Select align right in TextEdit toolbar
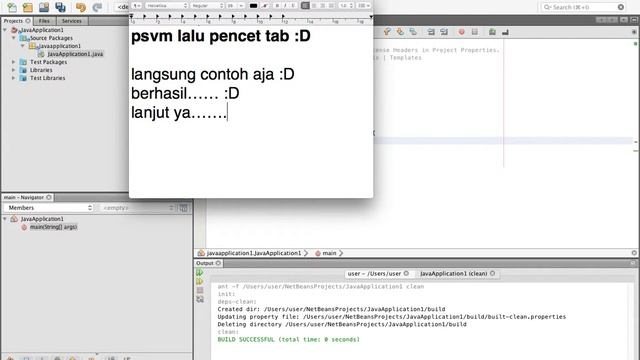 click(x=323, y=6)
